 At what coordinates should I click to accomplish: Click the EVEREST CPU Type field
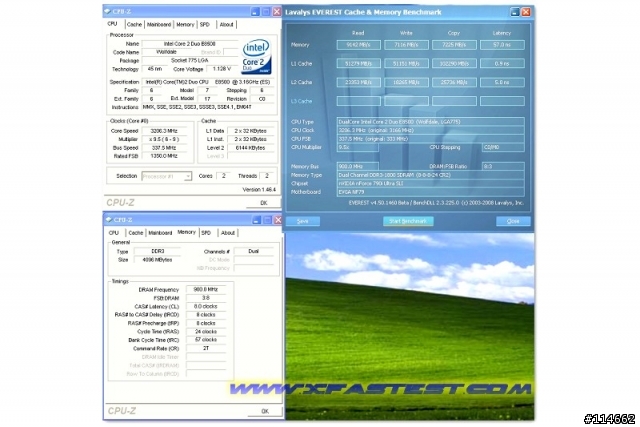[431, 122]
